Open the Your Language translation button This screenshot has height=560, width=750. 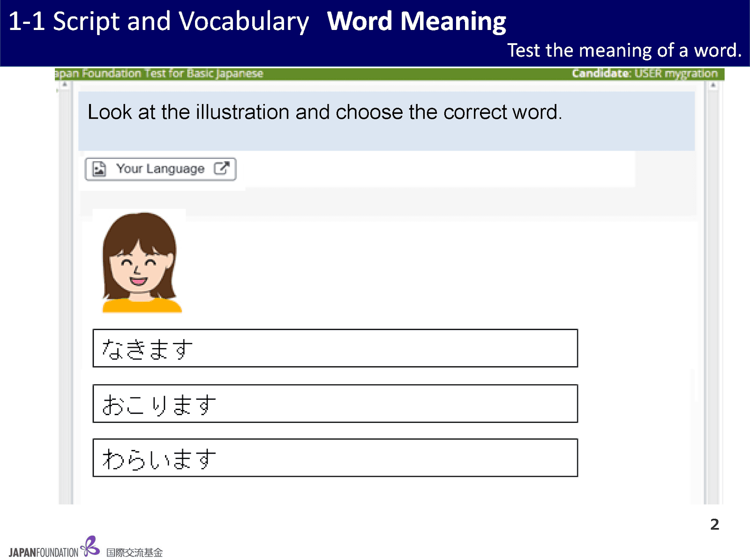pyautogui.click(x=160, y=169)
